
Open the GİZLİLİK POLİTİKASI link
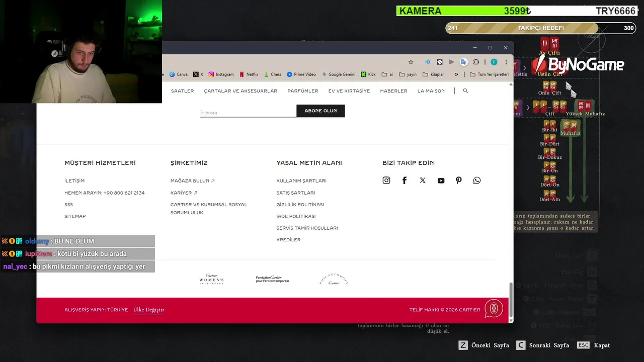tap(300, 205)
